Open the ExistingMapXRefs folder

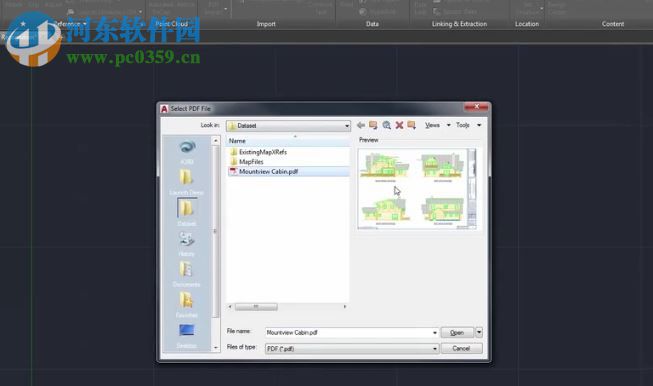tap(263, 152)
